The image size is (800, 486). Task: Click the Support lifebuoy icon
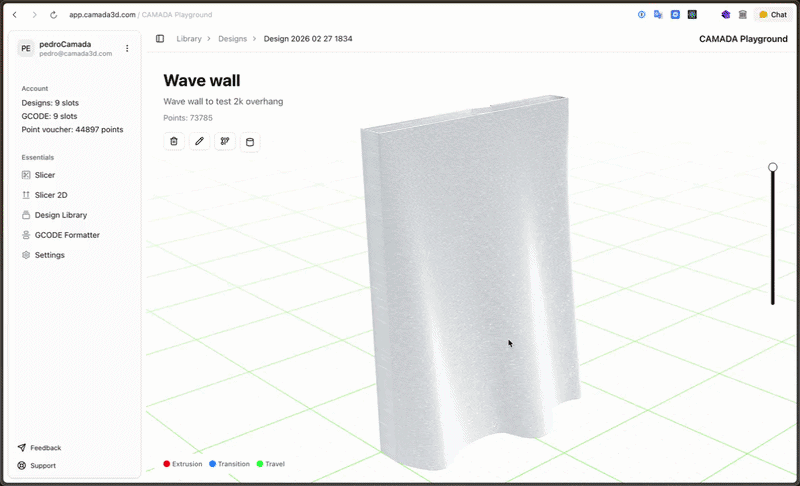(x=21, y=465)
